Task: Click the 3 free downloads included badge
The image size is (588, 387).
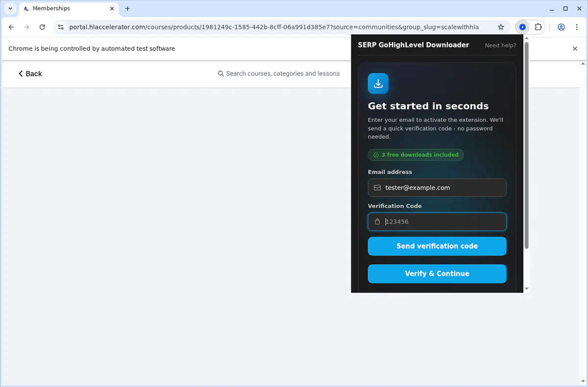Action: (416, 155)
